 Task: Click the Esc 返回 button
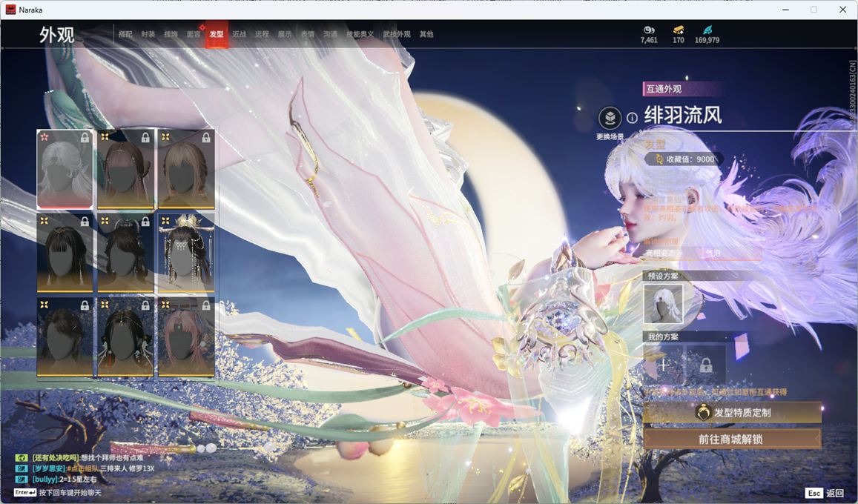[x=825, y=493]
